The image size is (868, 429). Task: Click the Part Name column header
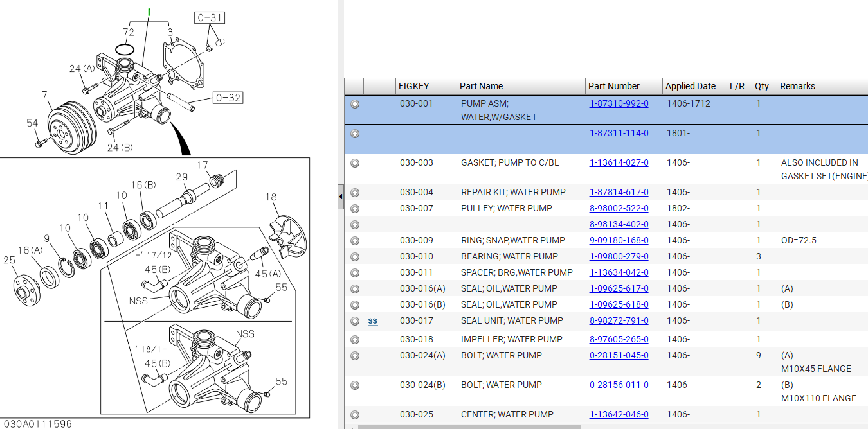[482, 86]
